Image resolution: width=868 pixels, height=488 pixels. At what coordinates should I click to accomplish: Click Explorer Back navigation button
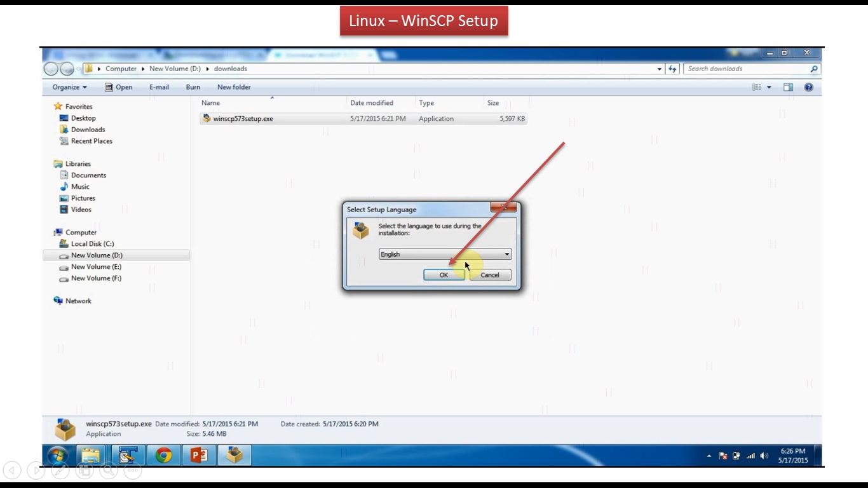point(51,69)
